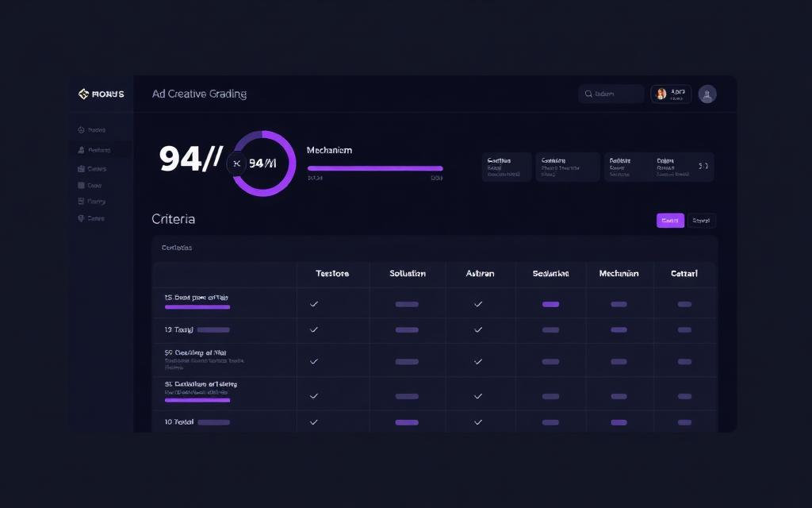Image resolution: width=812 pixels, height=508 pixels.
Task: Select the briefcase icon in the sidebar
Action: [x=81, y=168]
